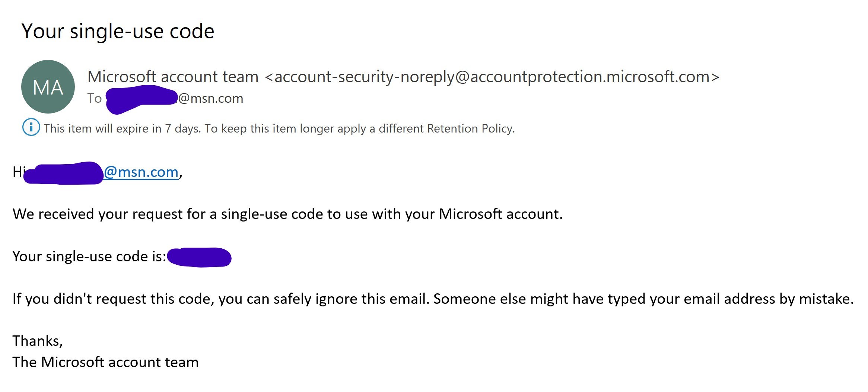Open the blue @msn.com hyperlink in greeting
Viewport: 868px width, 392px height.
[141, 172]
